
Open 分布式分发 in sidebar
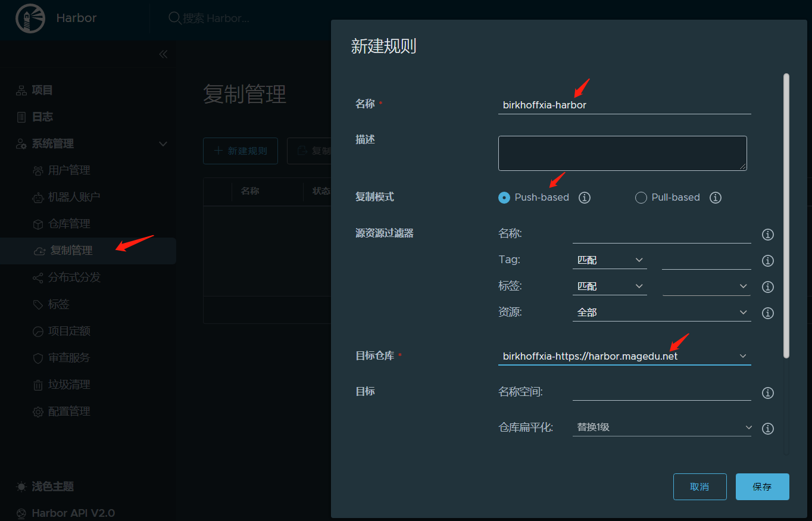[74, 277]
